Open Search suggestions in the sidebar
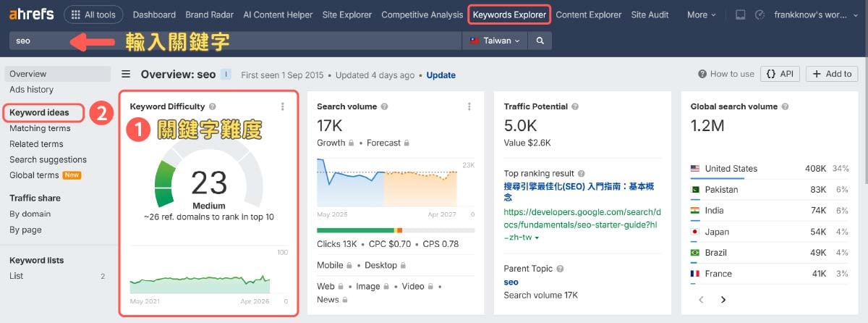868x323 pixels. point(48,160)
